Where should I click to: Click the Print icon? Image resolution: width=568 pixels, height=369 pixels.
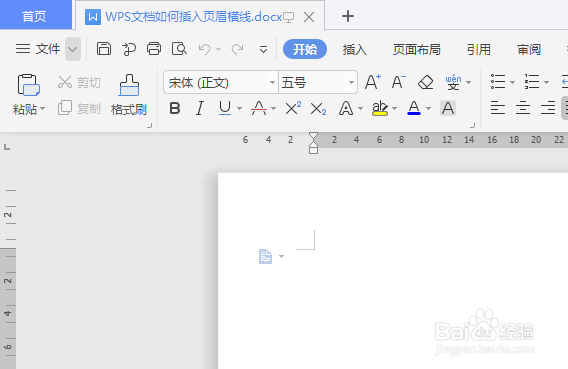154,49
